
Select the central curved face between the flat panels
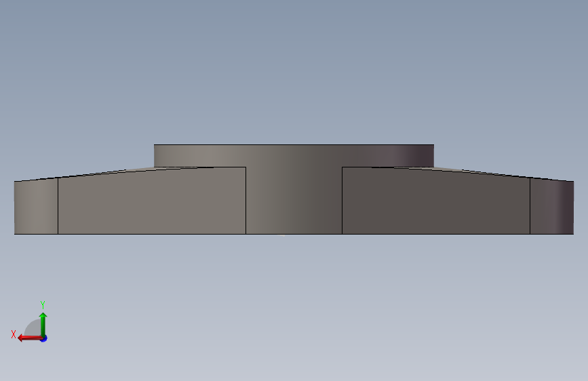coord(294,201)
